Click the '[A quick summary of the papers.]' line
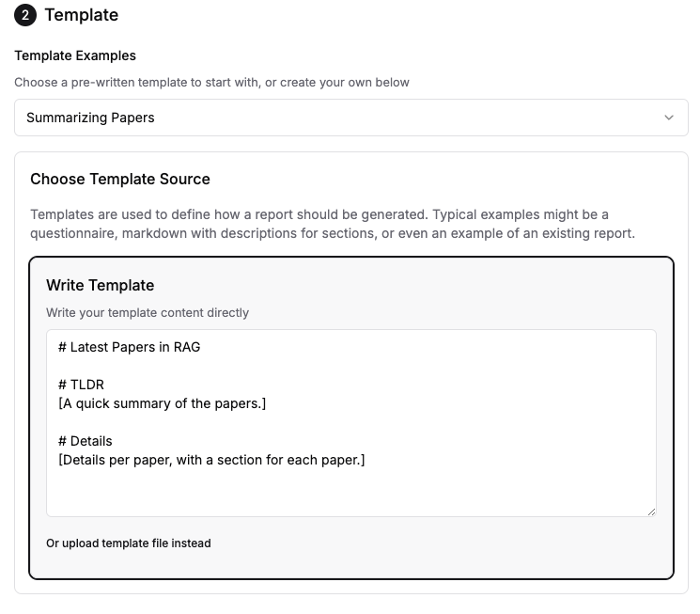700x614 pixels. pyautogui.click(x=162, y=403)
